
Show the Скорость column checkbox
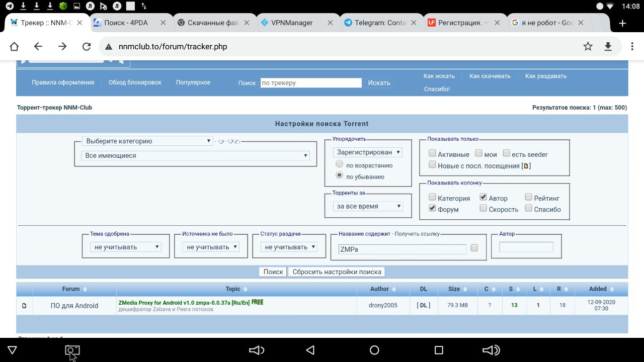(483, 208)
